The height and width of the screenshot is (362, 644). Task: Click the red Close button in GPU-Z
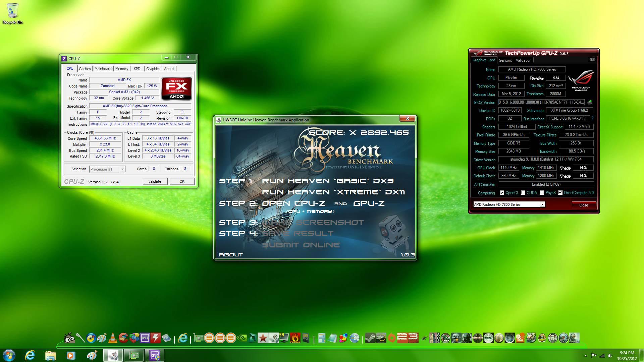(584, 205)
